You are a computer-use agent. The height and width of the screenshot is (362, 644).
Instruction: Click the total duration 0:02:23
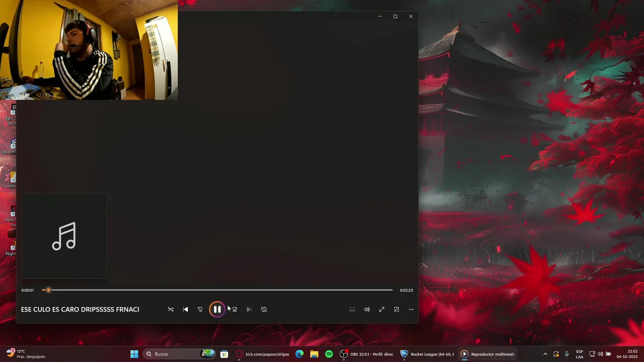point(407,290)
